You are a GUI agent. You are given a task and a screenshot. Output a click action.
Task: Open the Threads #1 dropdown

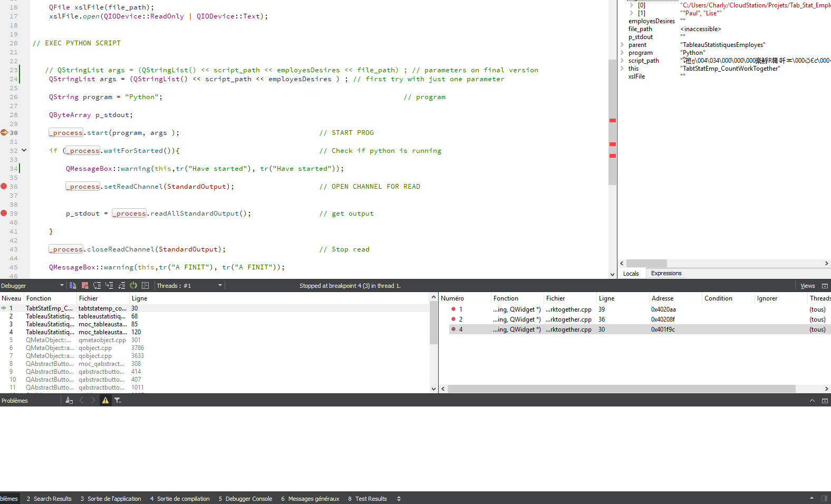pos(190,286)
